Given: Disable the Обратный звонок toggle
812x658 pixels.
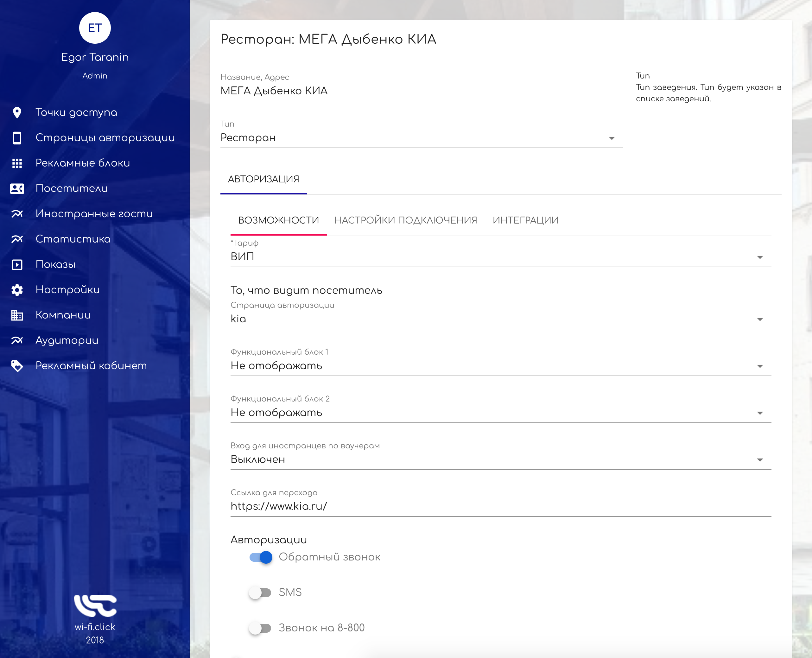Looking at the screenshot, I should [x=261, y=557].
